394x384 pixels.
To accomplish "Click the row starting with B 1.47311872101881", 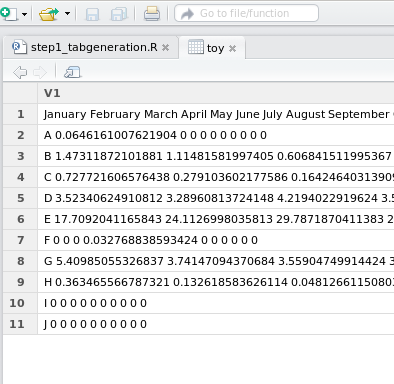I will (x=216, y=156).
